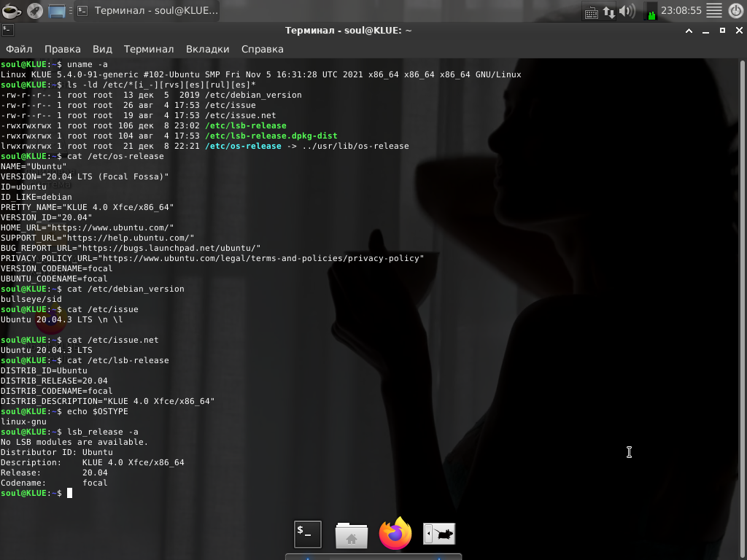Close the terminal window
747x560 pixels.
point(739,31)
